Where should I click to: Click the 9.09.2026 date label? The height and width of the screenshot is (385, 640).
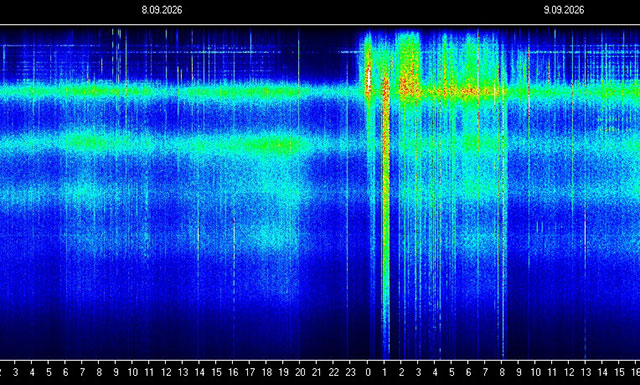564,10
